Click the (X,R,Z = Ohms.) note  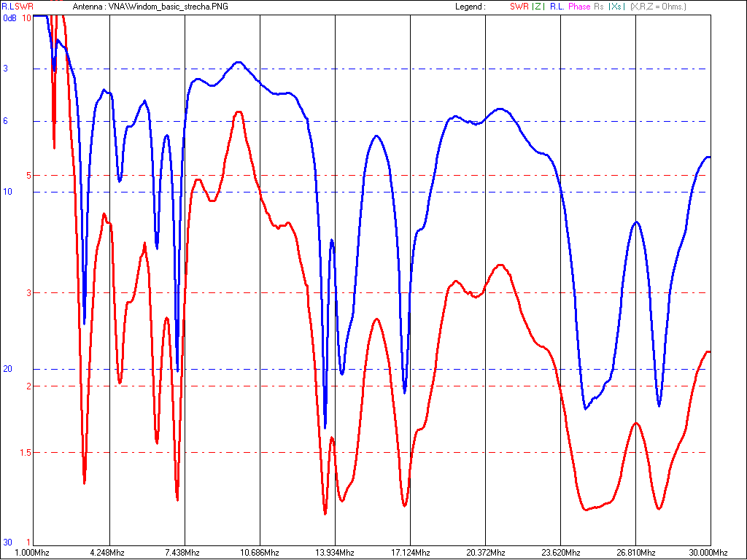658,7
